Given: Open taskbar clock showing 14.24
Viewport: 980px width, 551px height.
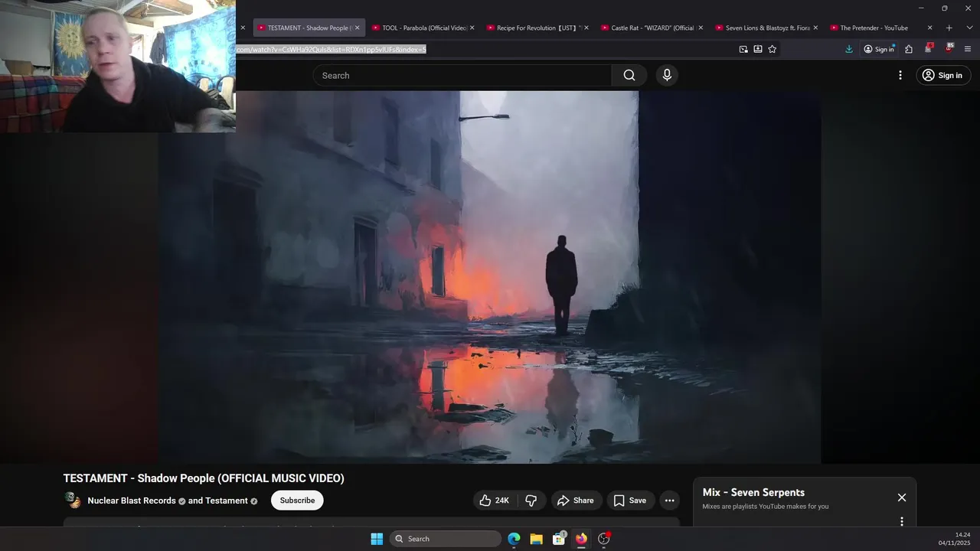Looking at the screenshot, I should coord(954,539).
